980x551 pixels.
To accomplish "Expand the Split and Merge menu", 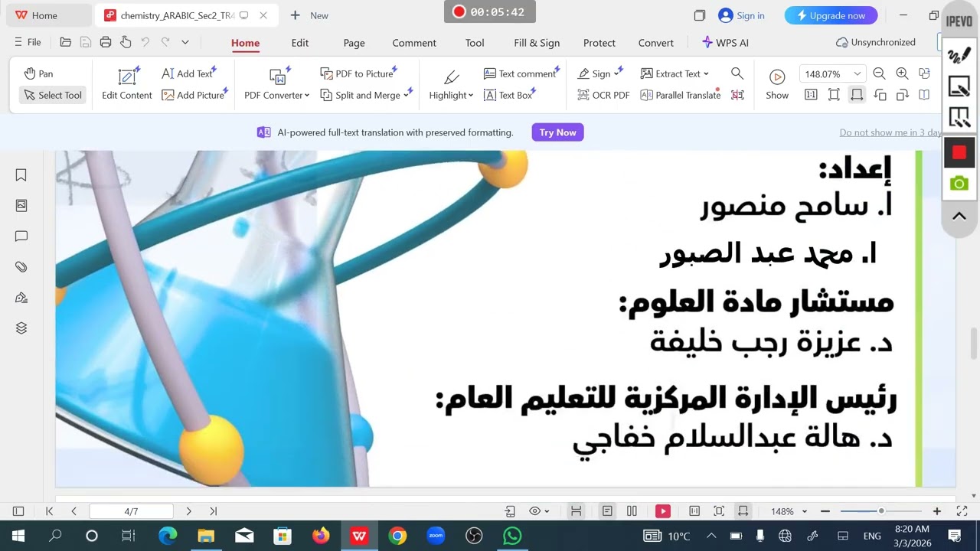I will coord(366,95).
